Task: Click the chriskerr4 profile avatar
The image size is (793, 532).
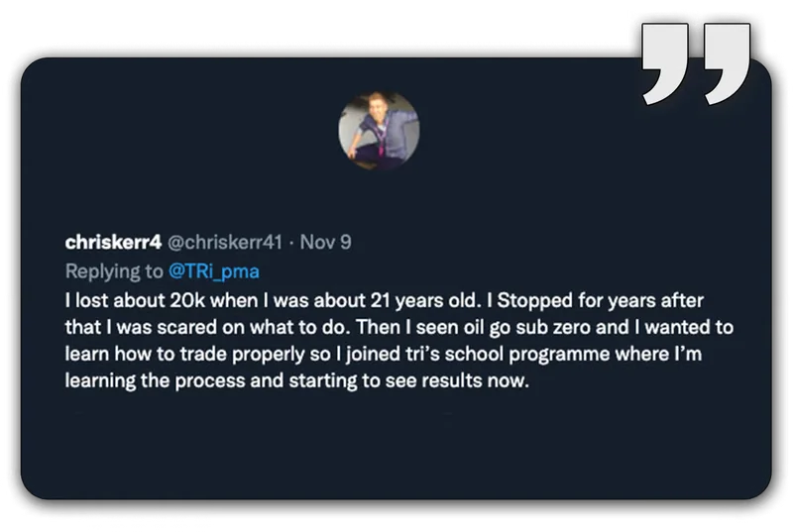Action: [379, 132]
